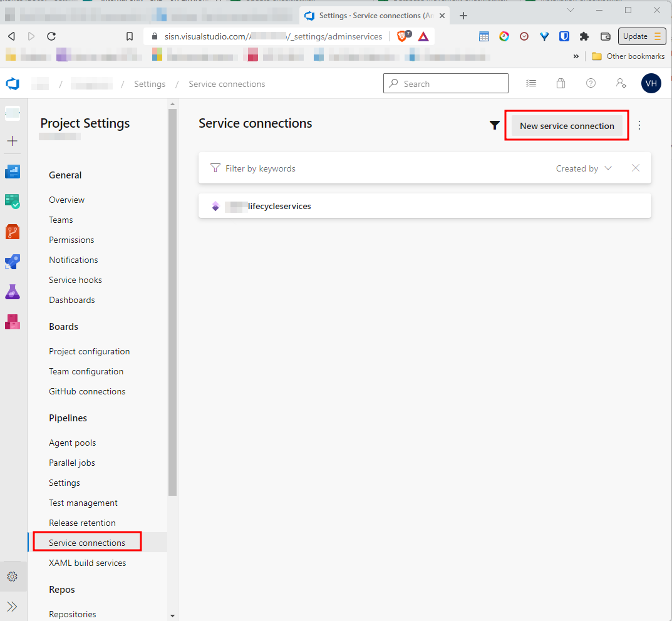Select Service connections in settings menu
The image size is (672, 621).
[x=87, y=543]
